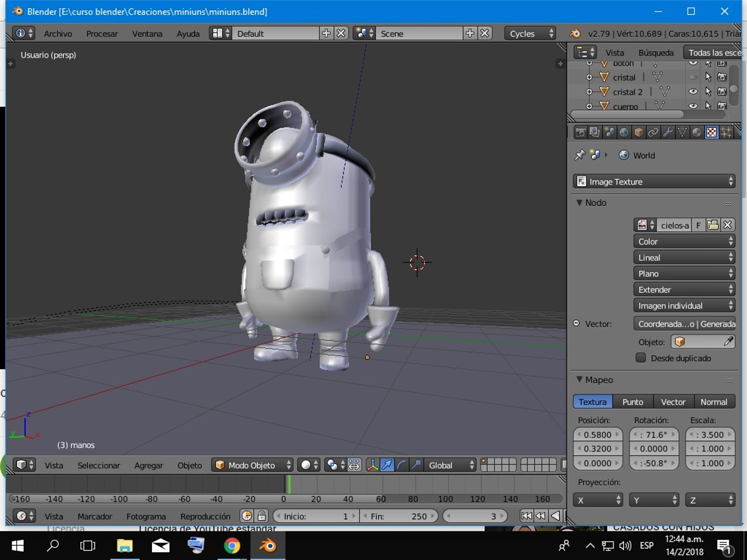This screenshot has width=747, height=560.
Task: Play animation in reverse
Action: coord(555,516)
